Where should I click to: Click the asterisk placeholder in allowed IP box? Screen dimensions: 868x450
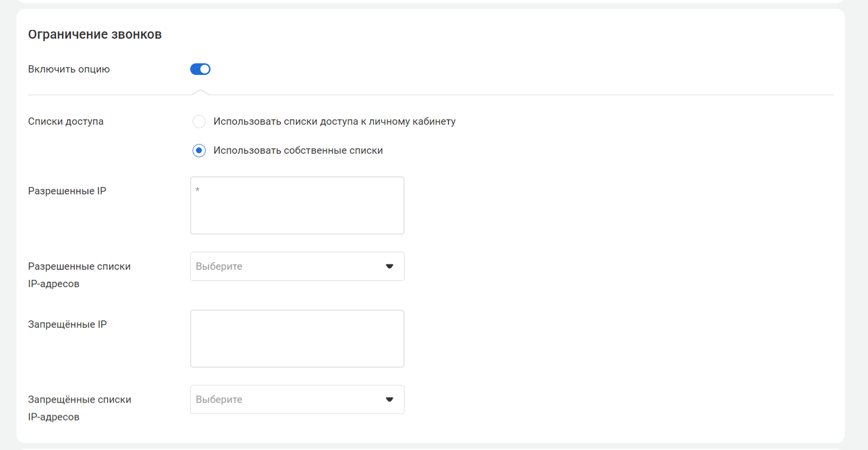(x=197, y=190)
